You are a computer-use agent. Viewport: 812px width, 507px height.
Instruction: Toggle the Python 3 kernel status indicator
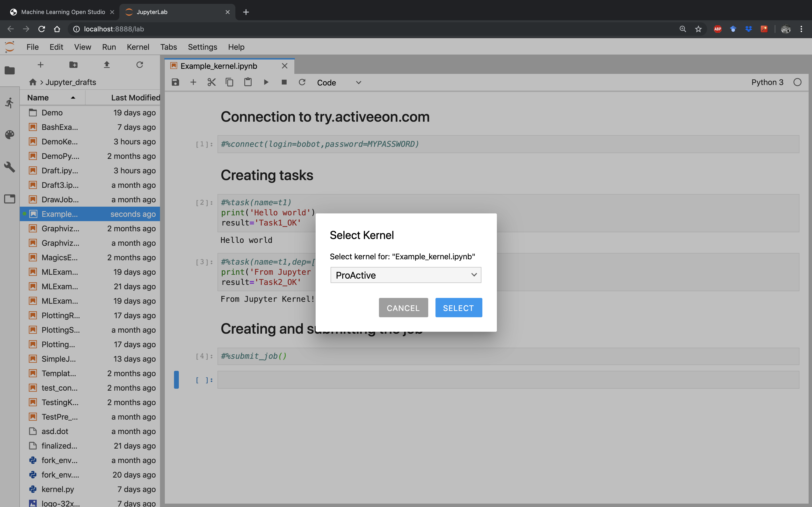797,82
